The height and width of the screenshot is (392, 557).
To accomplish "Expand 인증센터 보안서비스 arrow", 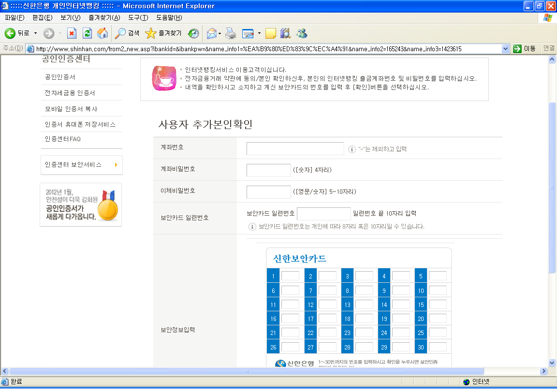I will click(x=116, y=165).
